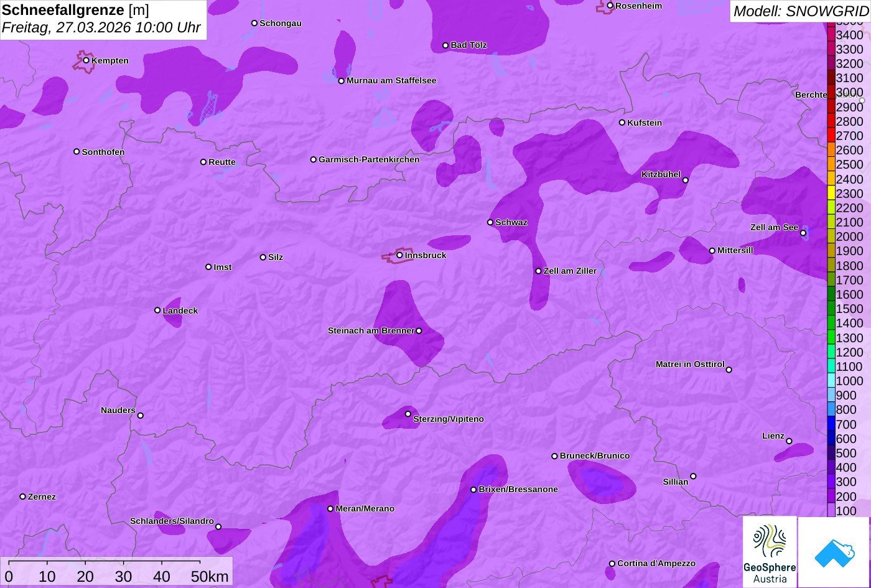The height and width of the screenshot is (588, 871).
Task: Click the blue cloud app logo
Action: [834, 552]
